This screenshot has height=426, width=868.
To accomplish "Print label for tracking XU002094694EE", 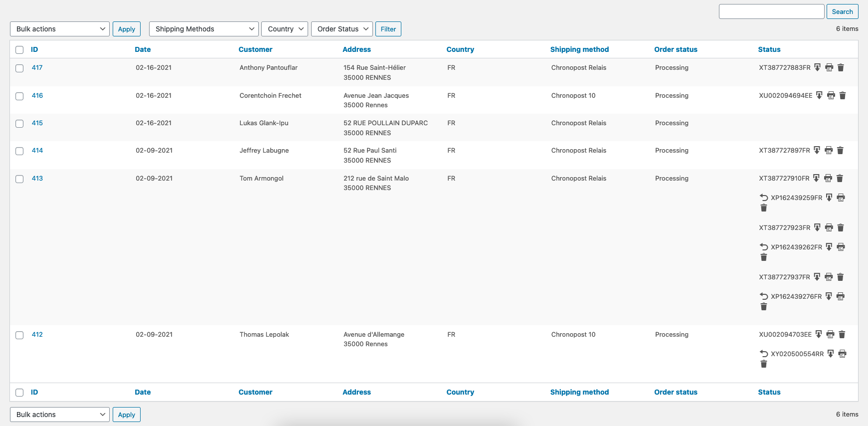I will coord(831,95).
